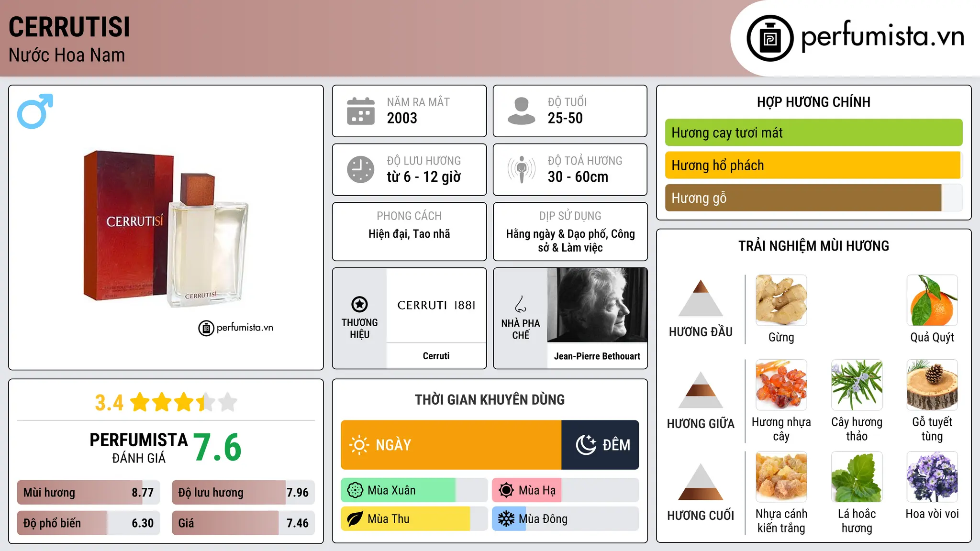Click the Độ phổ biến 6.30 score bar
Viewport: 980px width, 551px height.
click(x=89, y=523)
